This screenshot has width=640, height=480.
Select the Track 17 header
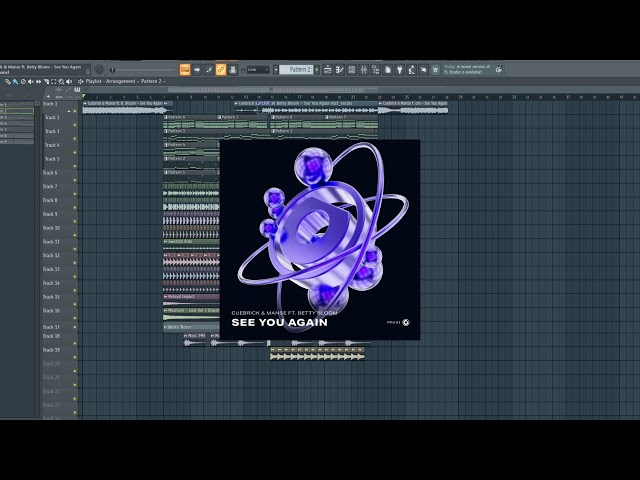[58, 327]
